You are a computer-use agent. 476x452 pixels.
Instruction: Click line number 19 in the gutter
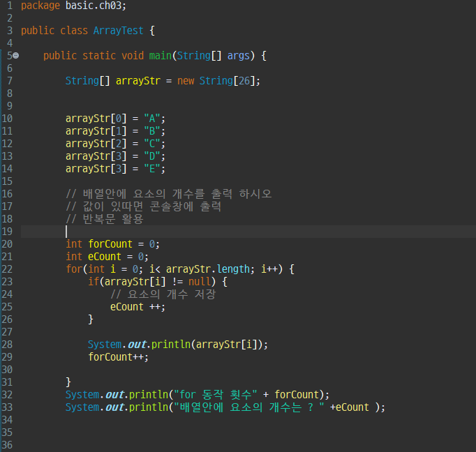[7, 232]
